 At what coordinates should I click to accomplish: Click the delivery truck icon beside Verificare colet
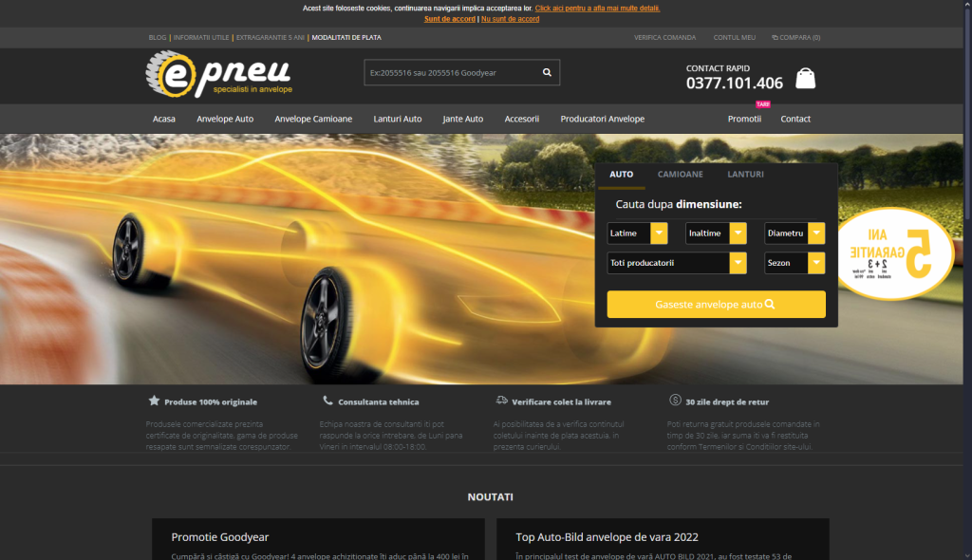tap(501, 401)
